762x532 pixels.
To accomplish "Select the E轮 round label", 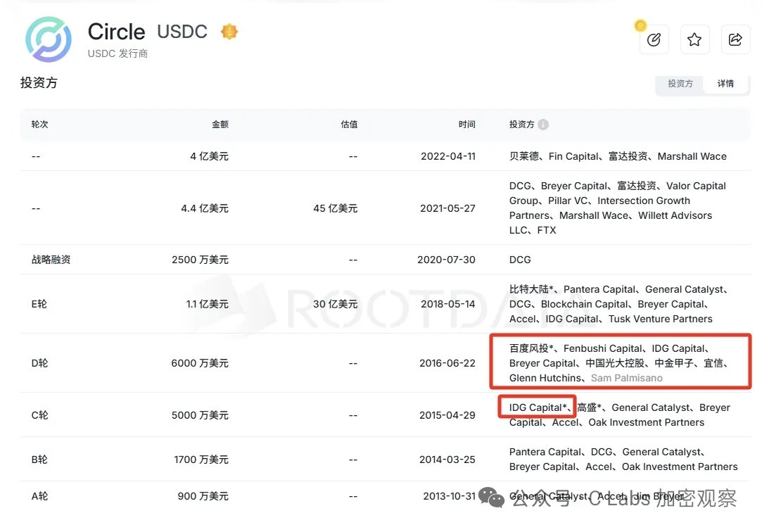I will pos(39,304).
